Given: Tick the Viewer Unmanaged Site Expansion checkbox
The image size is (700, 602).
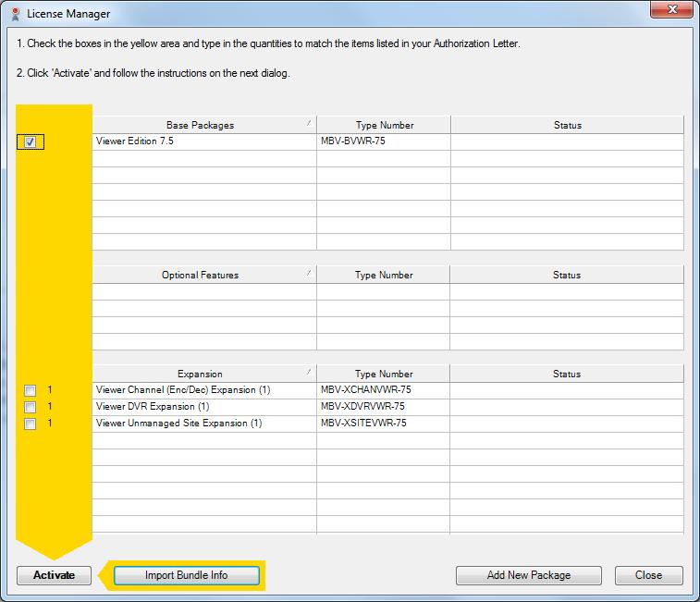Looking at the screenshot, I should [x=30, y=424].
